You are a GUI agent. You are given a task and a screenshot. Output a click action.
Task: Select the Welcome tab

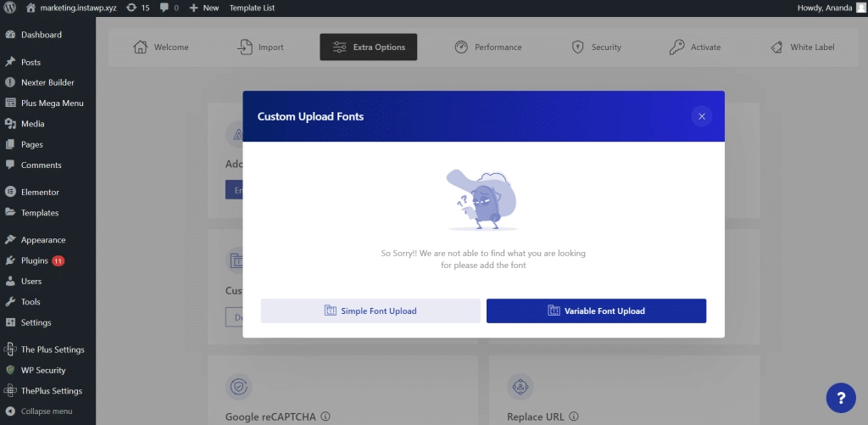[x=161, y=48]
